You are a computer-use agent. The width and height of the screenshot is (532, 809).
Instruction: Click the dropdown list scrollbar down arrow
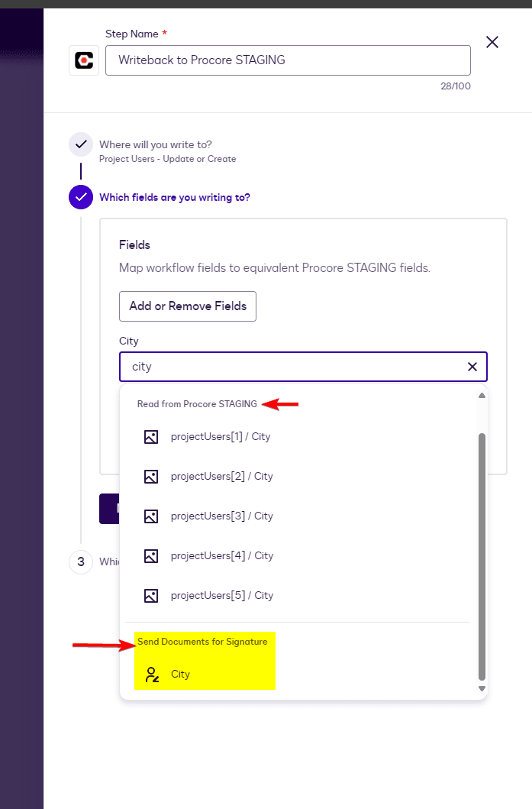[482, 688]
